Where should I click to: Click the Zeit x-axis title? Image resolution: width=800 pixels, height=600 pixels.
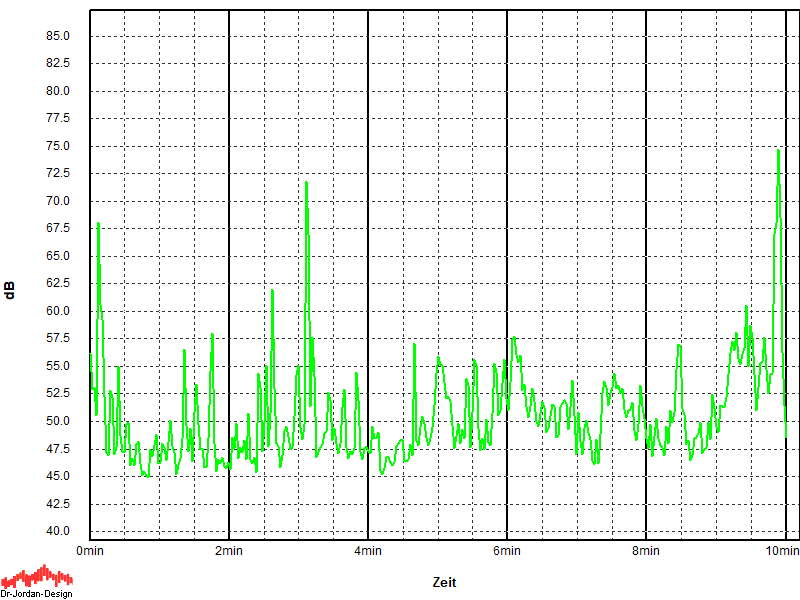pos(445,582)
